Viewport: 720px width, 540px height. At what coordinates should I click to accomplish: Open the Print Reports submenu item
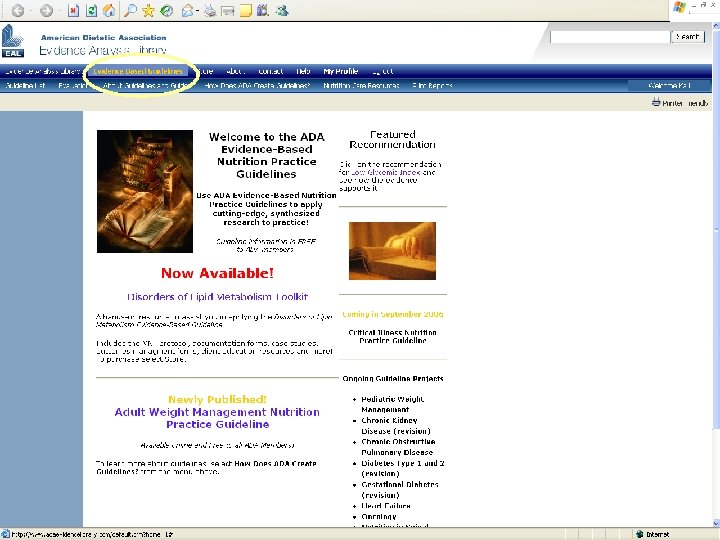tap(432, 85)
